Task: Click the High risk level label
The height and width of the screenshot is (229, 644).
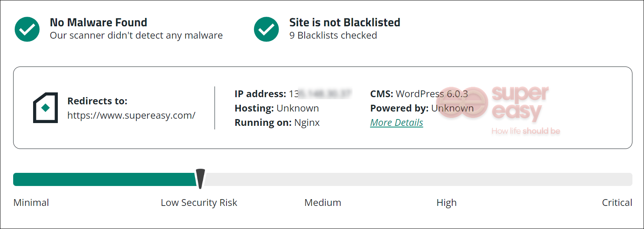Action: pyautogui.click(x=446, y=203)
